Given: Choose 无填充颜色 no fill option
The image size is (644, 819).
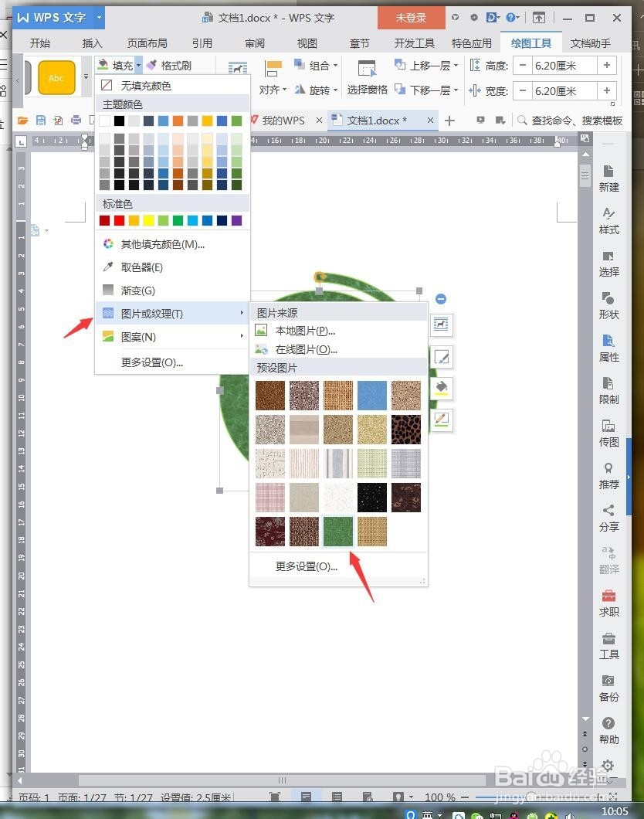Looking at the screenshot, I should click(172, 85).
